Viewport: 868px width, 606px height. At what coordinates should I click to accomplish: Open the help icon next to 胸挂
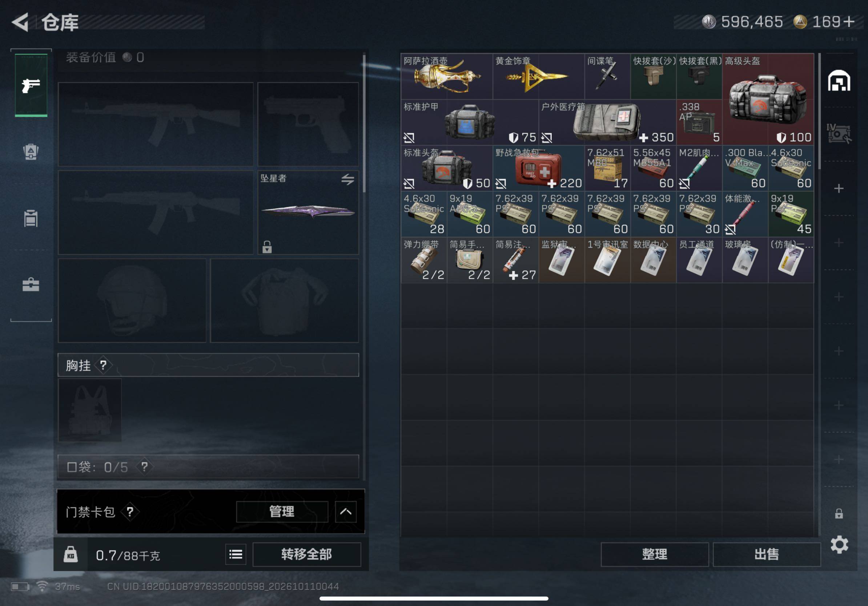(x=103, y=365)
